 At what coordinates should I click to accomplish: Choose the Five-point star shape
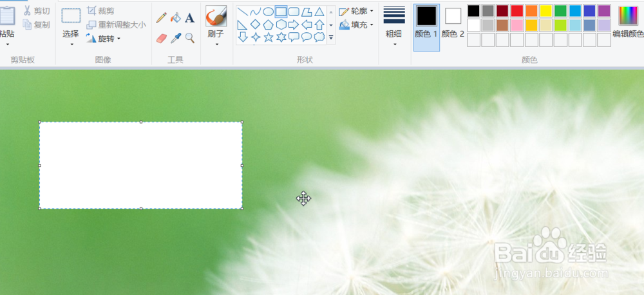coord(268,37)
